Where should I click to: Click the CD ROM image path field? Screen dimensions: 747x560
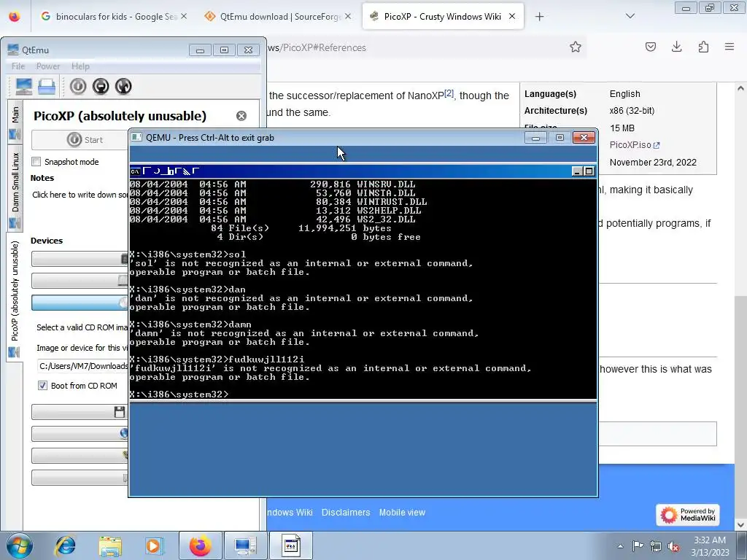click(83, 366)
